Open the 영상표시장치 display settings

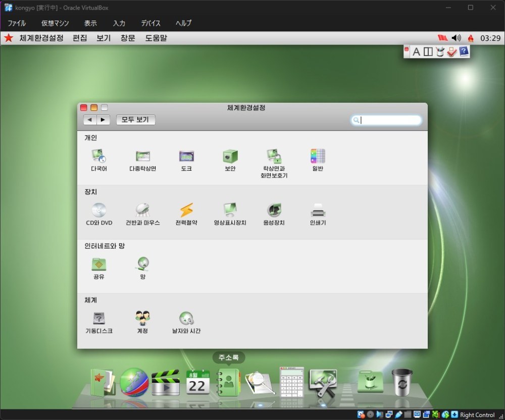[230, 214]
